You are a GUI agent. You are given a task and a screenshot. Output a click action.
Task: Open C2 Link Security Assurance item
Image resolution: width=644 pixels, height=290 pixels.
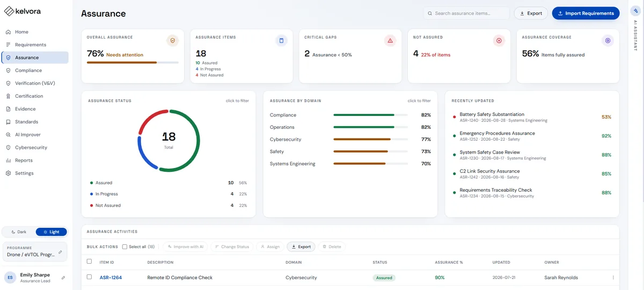tap(532, 173)
